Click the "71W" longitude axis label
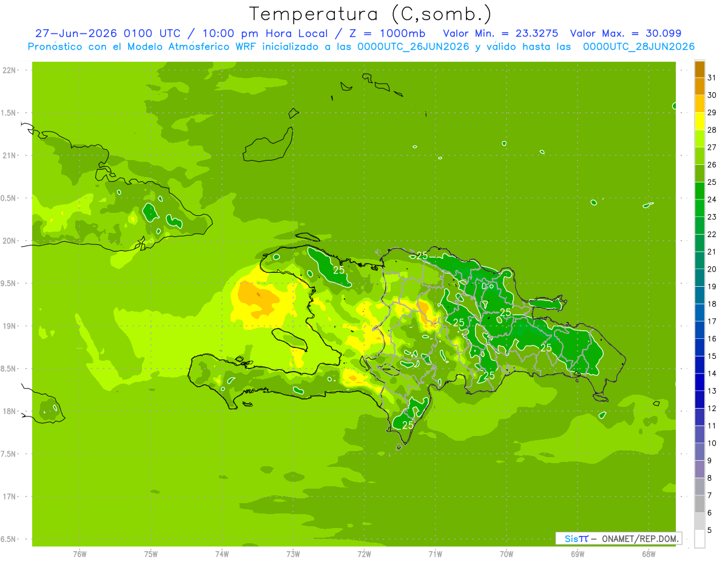Screen dimensions: 728x562 (x=435, y=554)
